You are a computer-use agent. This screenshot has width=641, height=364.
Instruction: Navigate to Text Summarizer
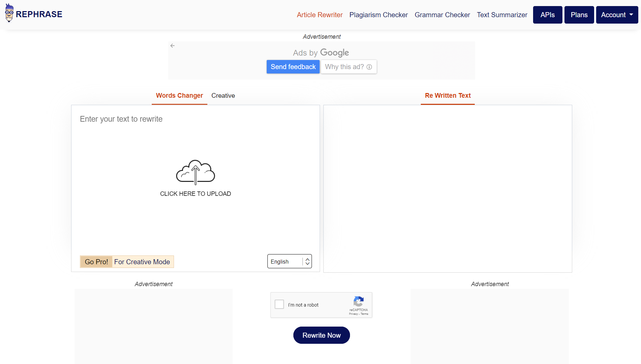point(502,15)
